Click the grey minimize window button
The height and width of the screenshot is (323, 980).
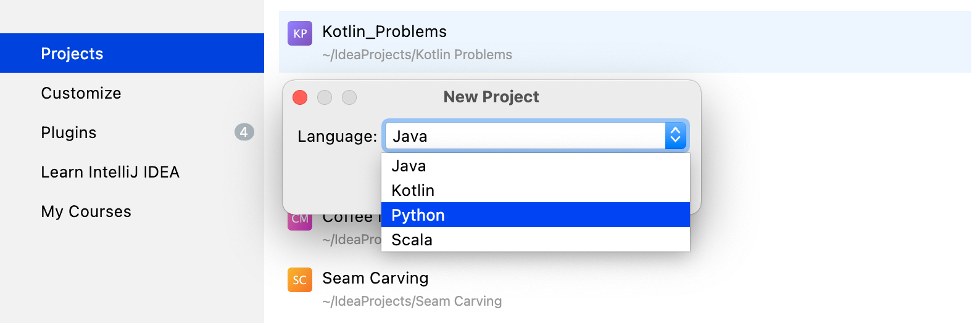[x=325, y=97]
